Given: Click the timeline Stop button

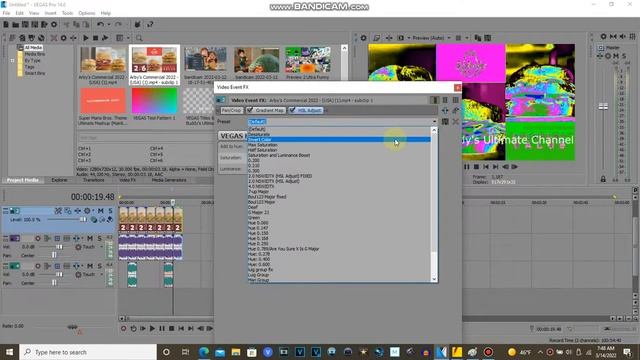Looking at the screenshot, I should [171, 329].
